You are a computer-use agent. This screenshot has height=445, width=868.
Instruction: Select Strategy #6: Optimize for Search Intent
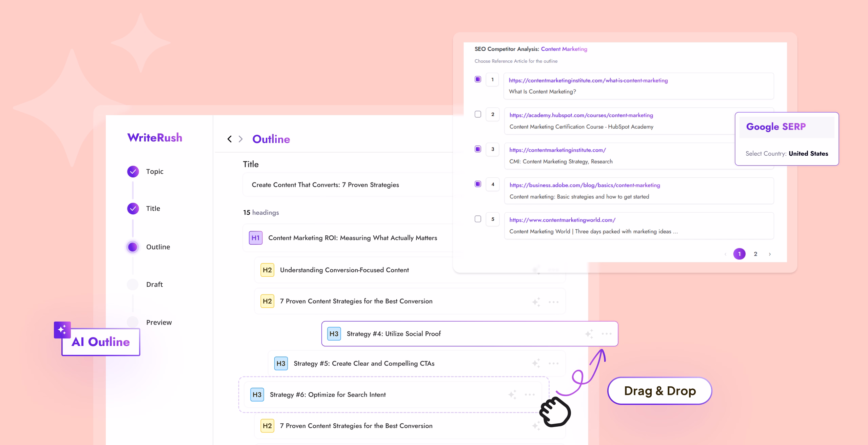coord(393,395)
